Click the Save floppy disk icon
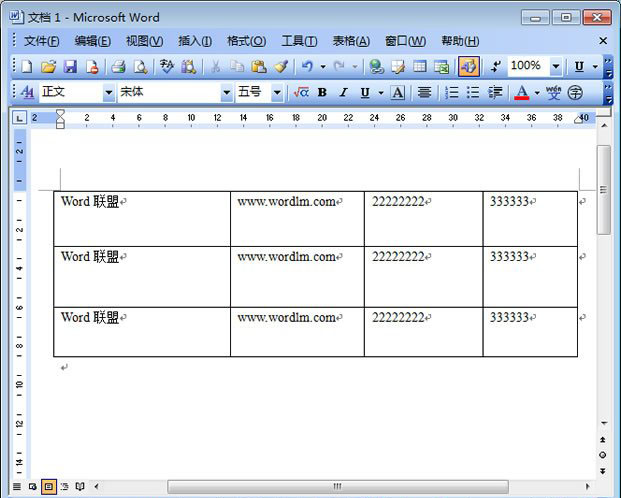Screen dimensions: 621x498 click(70, 67)
